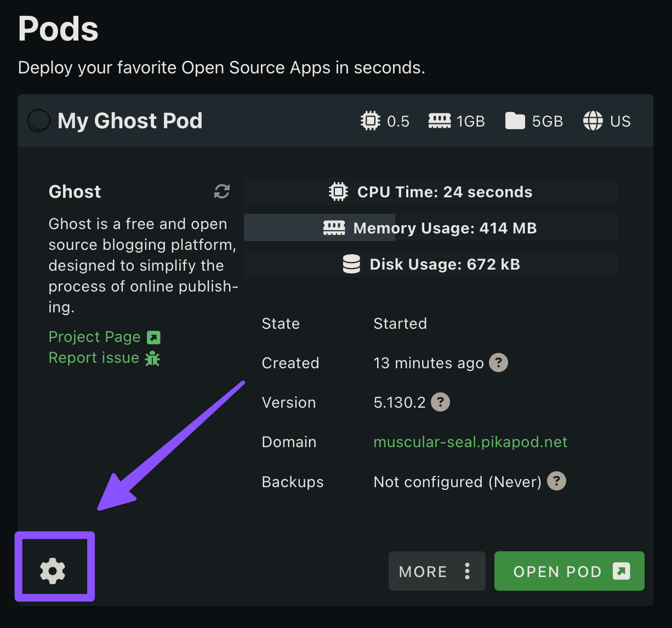The image size is (672, 628).
Task: Click the pod status circle indicator
Action: (x=38, y=121)
